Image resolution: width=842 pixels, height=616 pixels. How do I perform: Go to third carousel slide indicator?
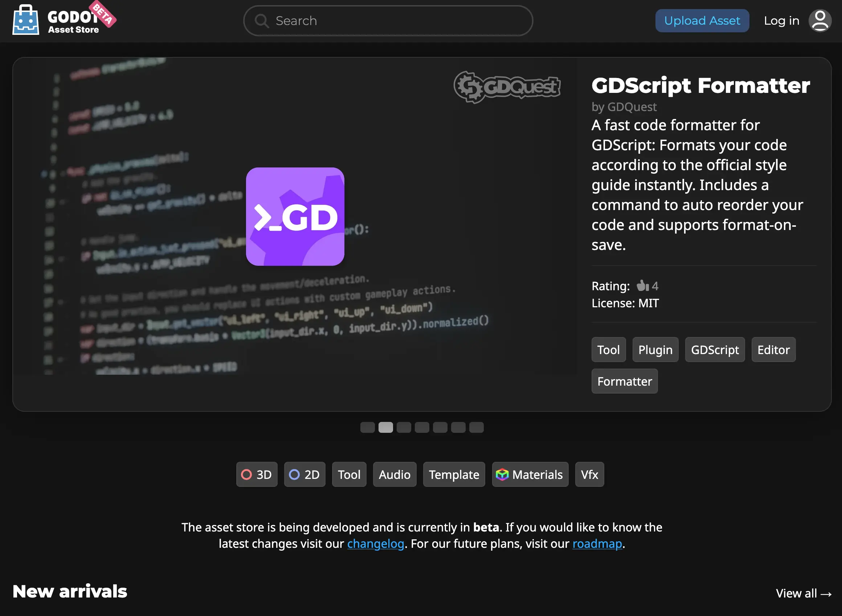[x=404, y=427]
